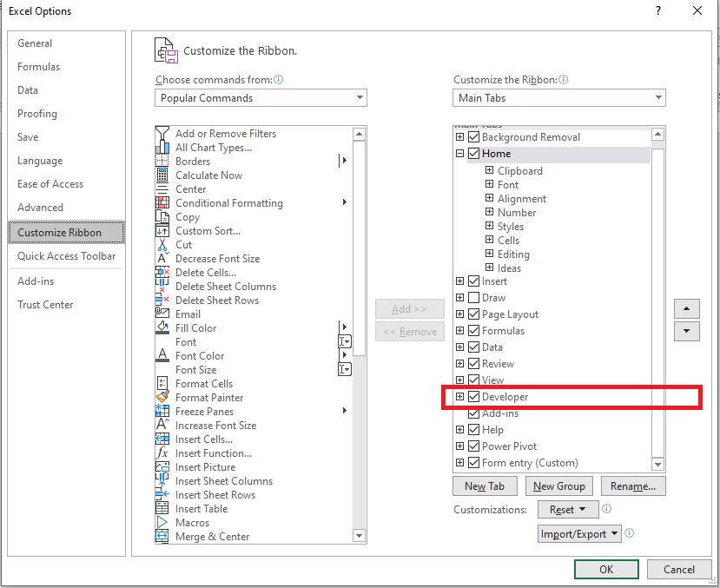Open the Import/Export dropdown button
The image size is (720, 588).
coord(579,534)
